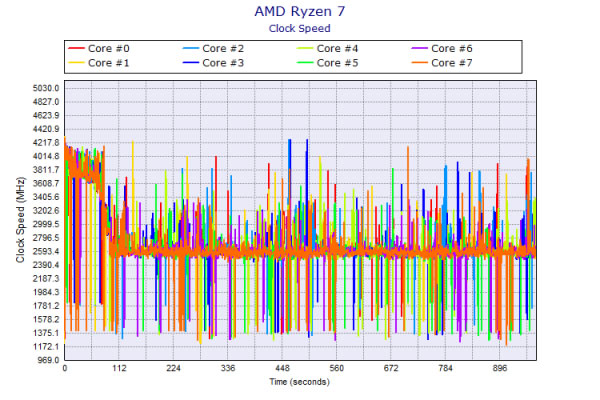This screenshot has height=400, width=600.
Task: Select the yellow Core #1 legend line
Action: coord(76,63)
